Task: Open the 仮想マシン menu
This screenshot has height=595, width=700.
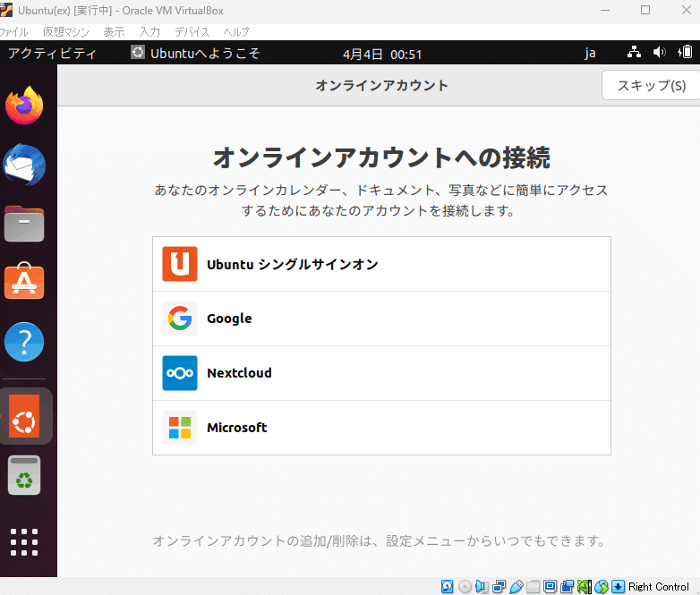Action: pyautogui.click(x=65, y=32)
